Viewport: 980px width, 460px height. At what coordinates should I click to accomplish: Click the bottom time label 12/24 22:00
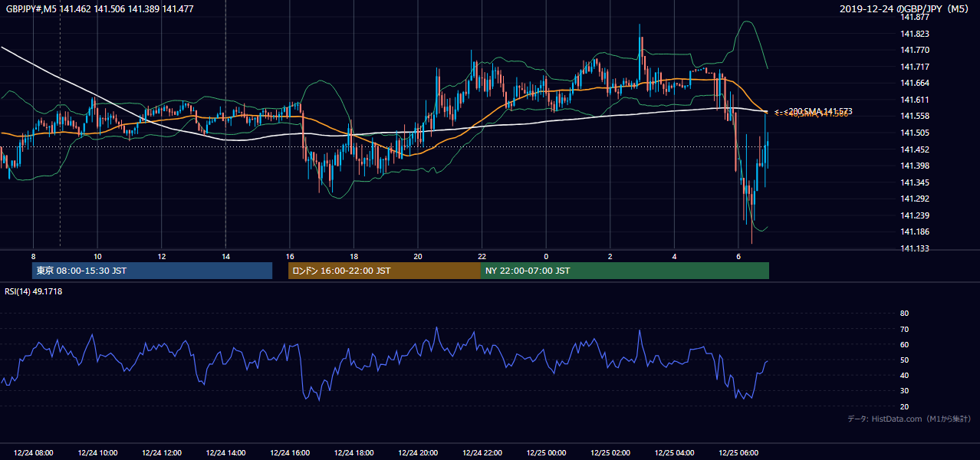(x=482, y=453)
